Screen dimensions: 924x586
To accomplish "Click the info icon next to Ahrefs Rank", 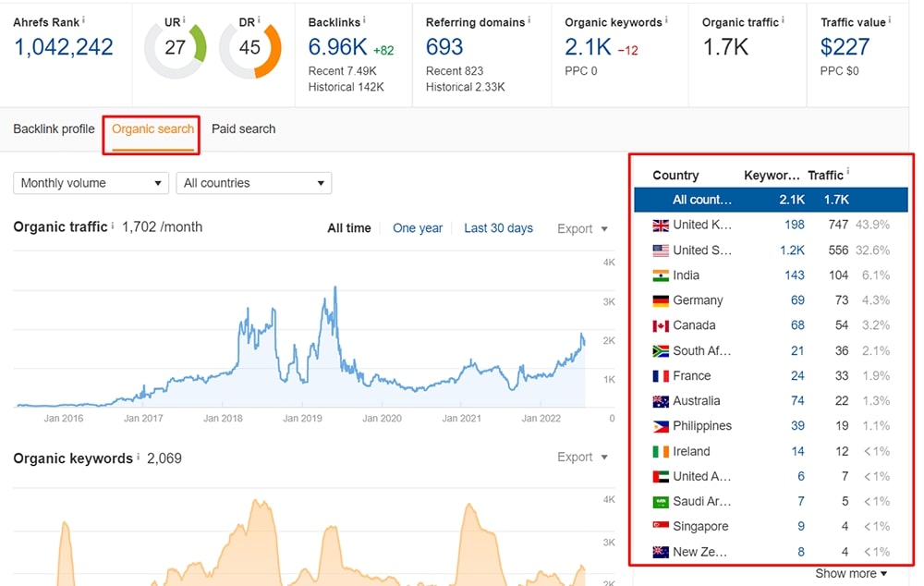I will pos(83,20).
